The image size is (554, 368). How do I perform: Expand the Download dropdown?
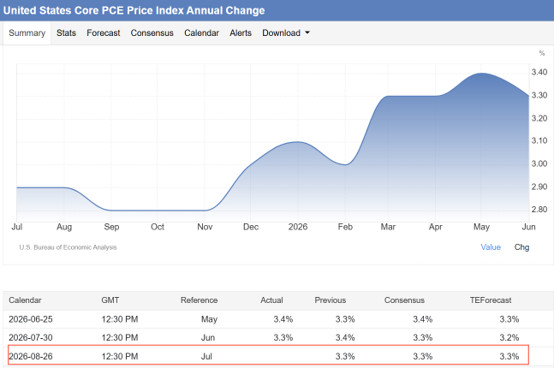click(286, 33)
